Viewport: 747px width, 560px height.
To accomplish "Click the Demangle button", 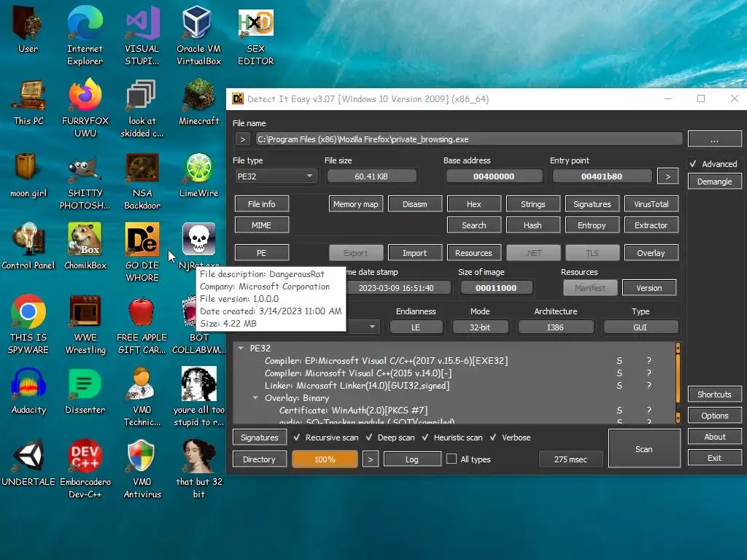I will click(x=714, y=182).
